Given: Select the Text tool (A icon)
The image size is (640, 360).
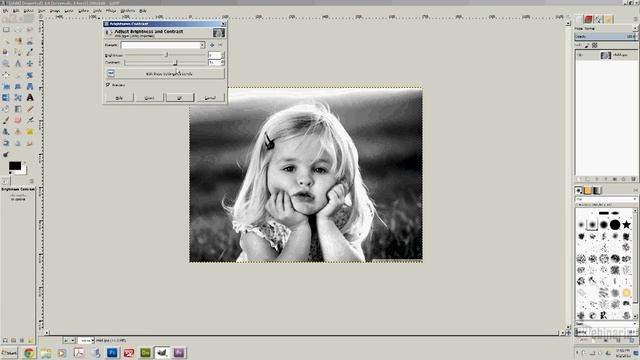Looking at the screenshot, I should [30, 98].
